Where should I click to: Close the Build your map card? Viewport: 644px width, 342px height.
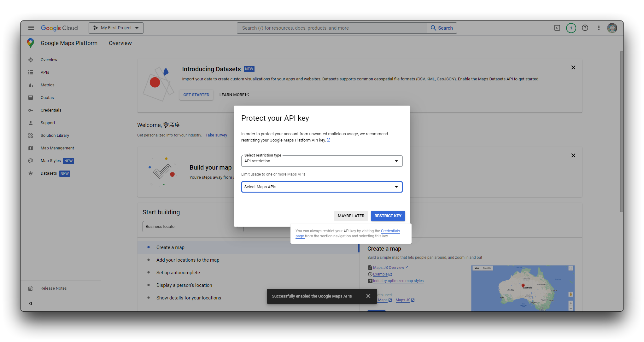coord(573,155)
